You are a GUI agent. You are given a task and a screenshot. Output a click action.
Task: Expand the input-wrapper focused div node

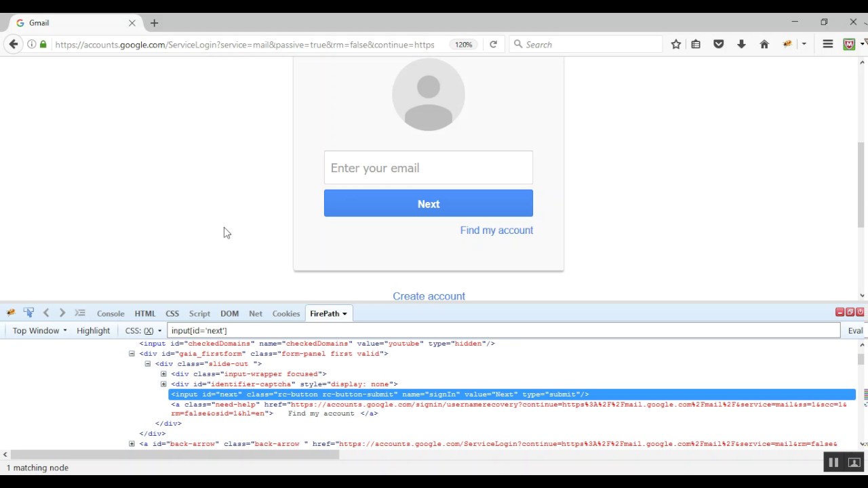(163, 374)
